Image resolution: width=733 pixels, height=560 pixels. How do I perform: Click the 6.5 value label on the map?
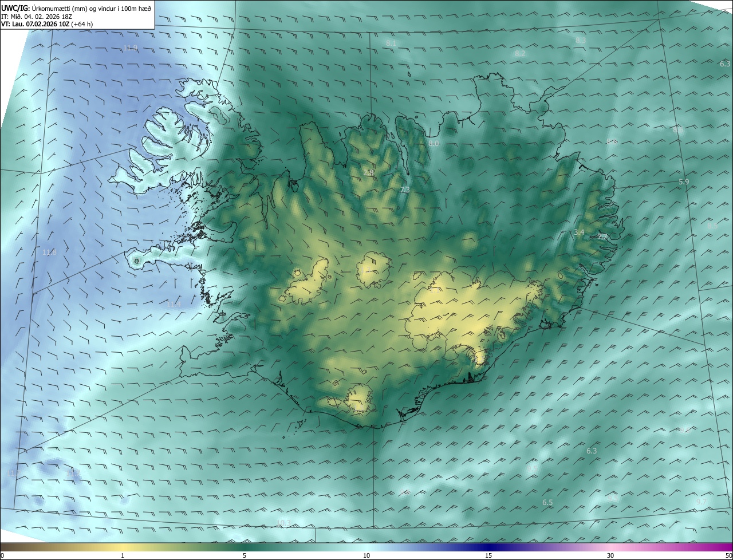(x=547, y=502)
